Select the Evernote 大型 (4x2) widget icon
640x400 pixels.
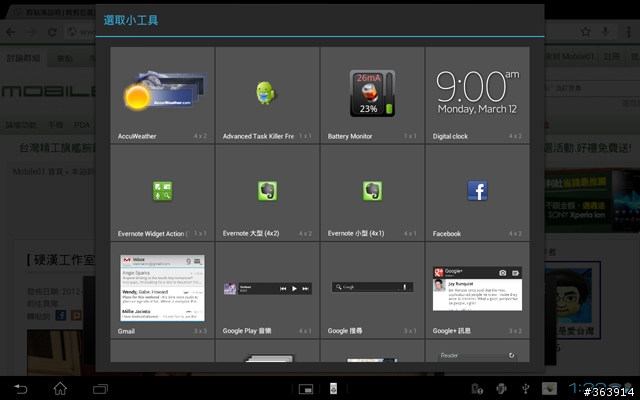pos(267,191)
